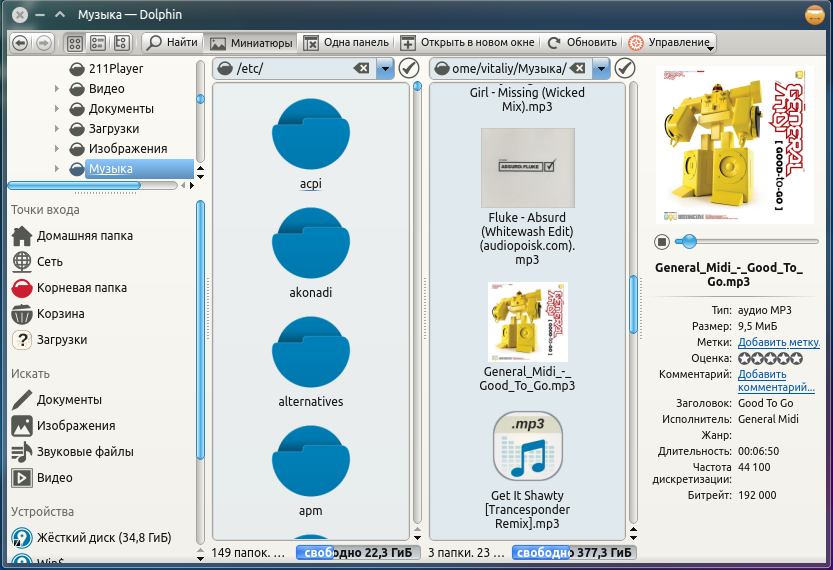Viewport: 833px width, 570px height.
Task: Confirm the Музыка path with the checkmark
Action: [x=625, y=69]
